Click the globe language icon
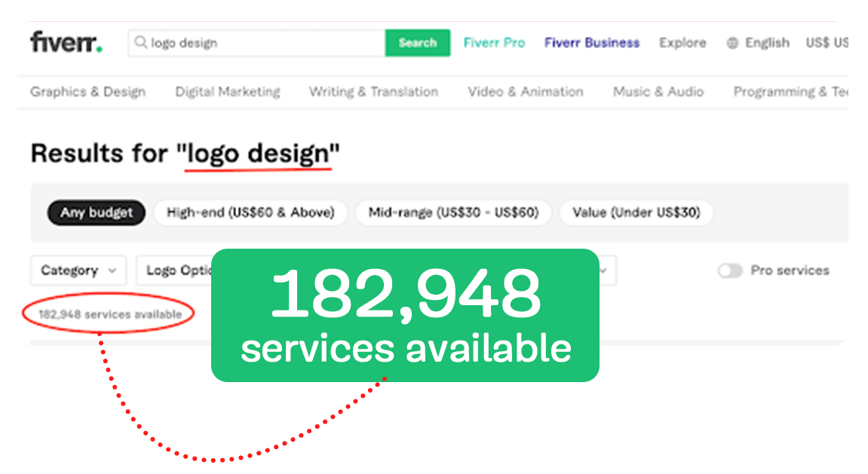The height and width of the screenshot is (474, 868). click(x=732, y=43)
